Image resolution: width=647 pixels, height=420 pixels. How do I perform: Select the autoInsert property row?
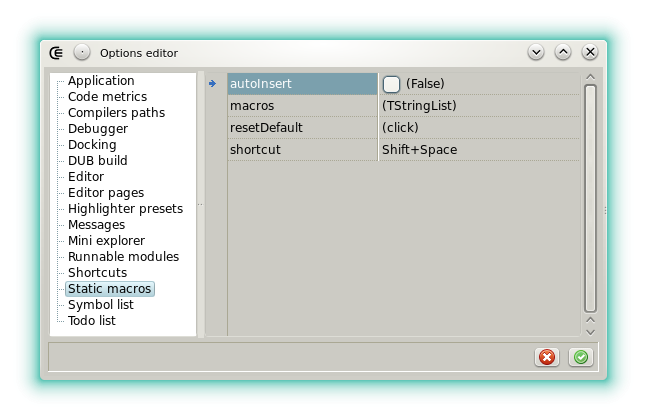(302, 84)
